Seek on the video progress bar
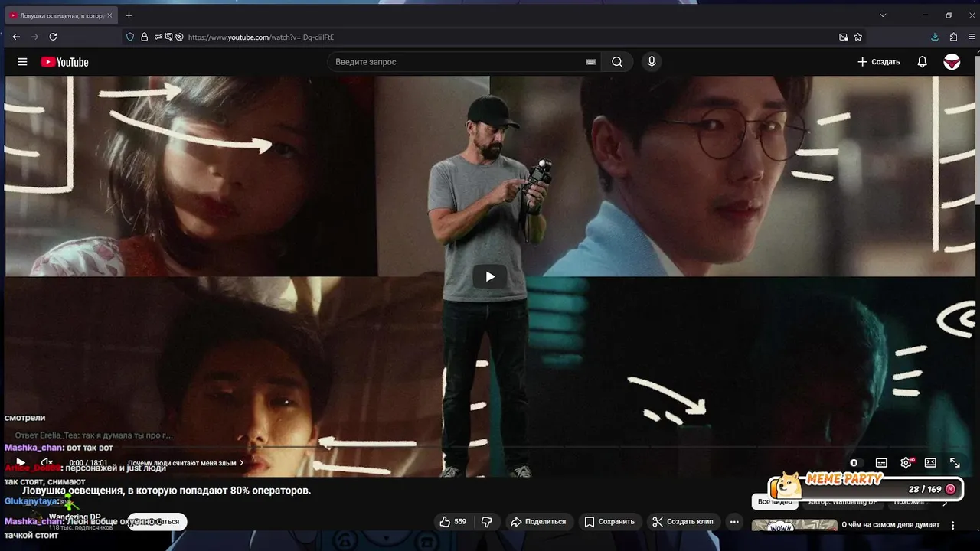The height and width of the screenshot is (551, 980). coord(490,447)
